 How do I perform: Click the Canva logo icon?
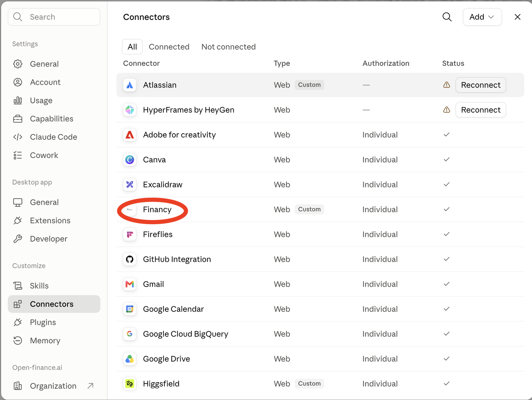point(130,160)
